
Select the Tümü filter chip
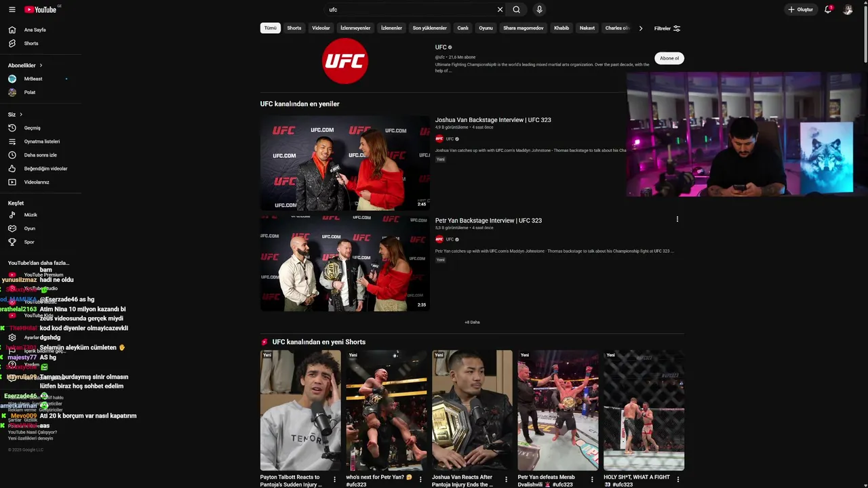click(271, 28)
